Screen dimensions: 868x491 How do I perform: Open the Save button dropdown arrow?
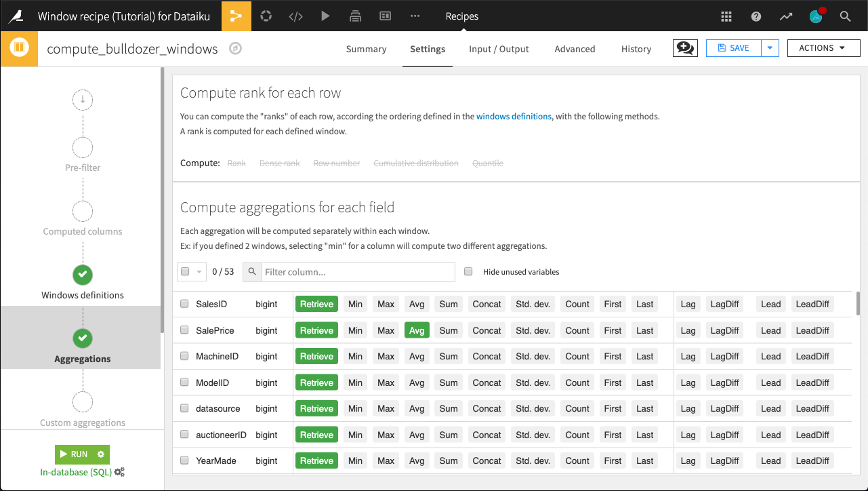[x=770, y=48]
